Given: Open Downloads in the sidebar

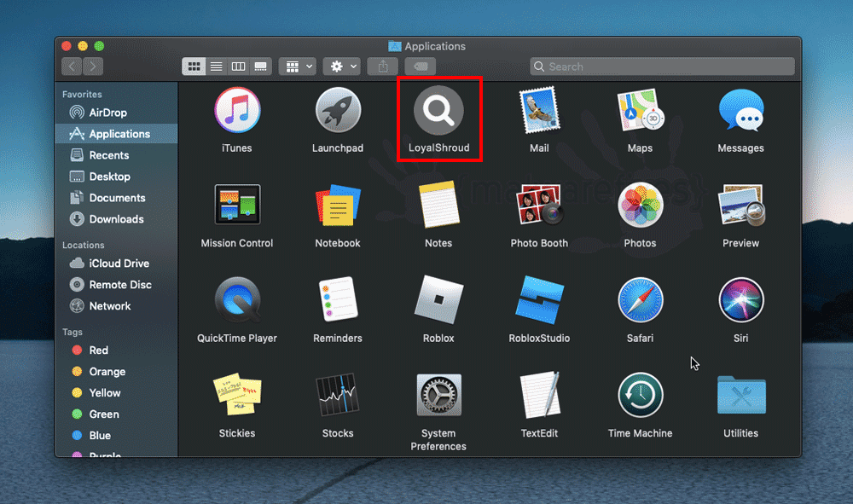Looking at the screenshot, I should [116, 219].
